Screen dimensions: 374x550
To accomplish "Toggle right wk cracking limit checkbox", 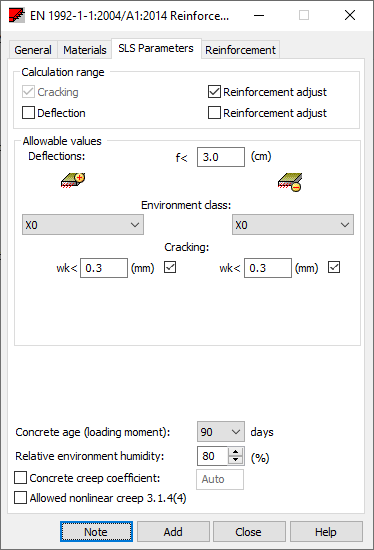I will [334, 267].
